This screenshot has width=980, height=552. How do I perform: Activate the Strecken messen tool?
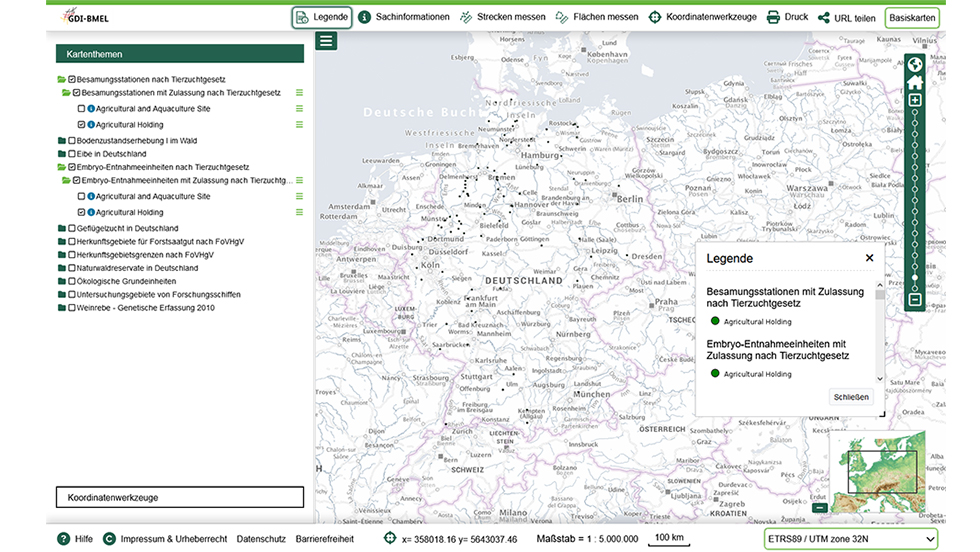point(502,17)
